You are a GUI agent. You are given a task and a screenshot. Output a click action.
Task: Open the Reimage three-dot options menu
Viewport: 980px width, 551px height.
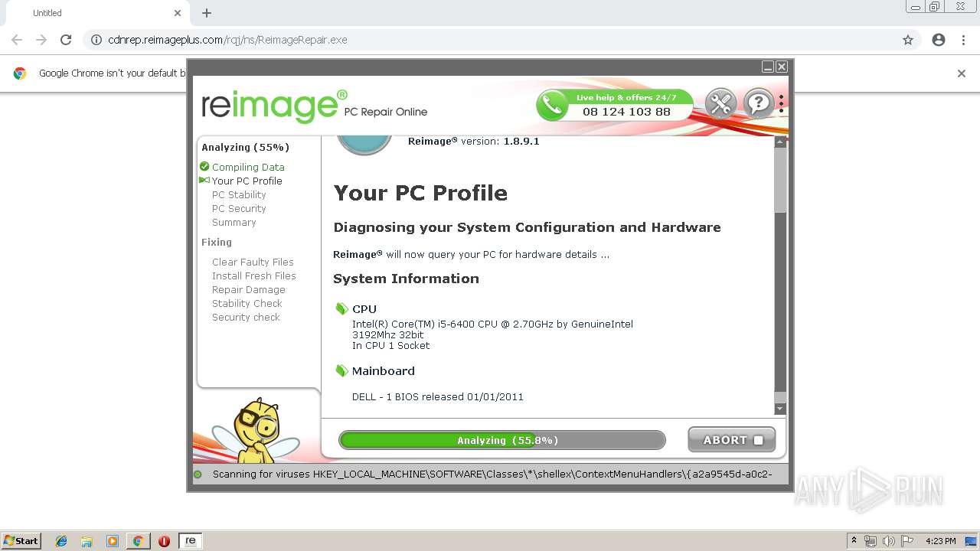pos(781,103)
